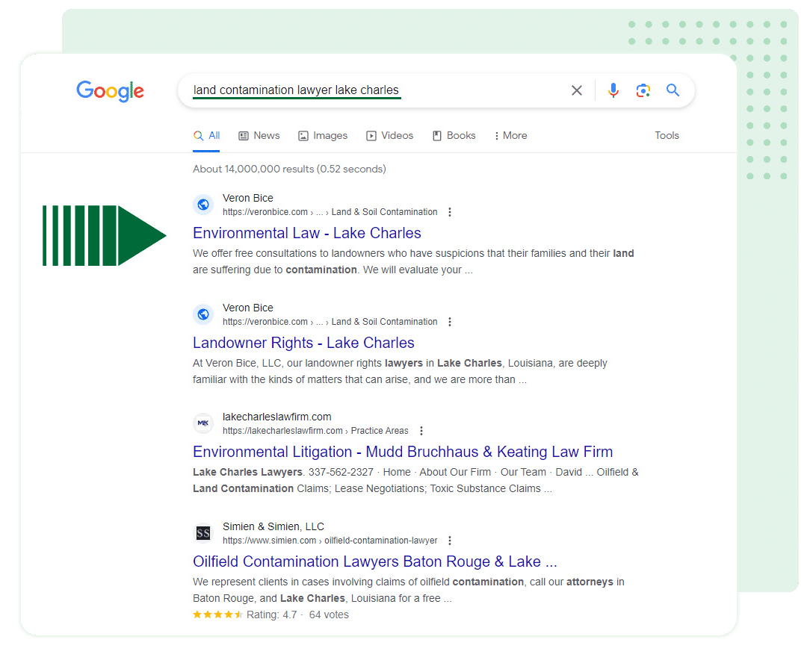Click the MBK favicon for lakecharleslawfirm.com

pyautogui.click(x=203, y=423)
